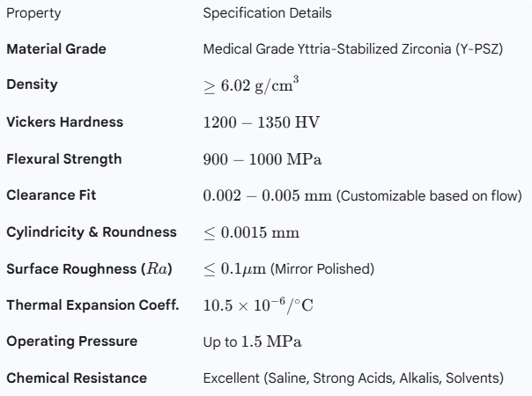
Task: Select the Material Grade row label
Action: [56, 48]
